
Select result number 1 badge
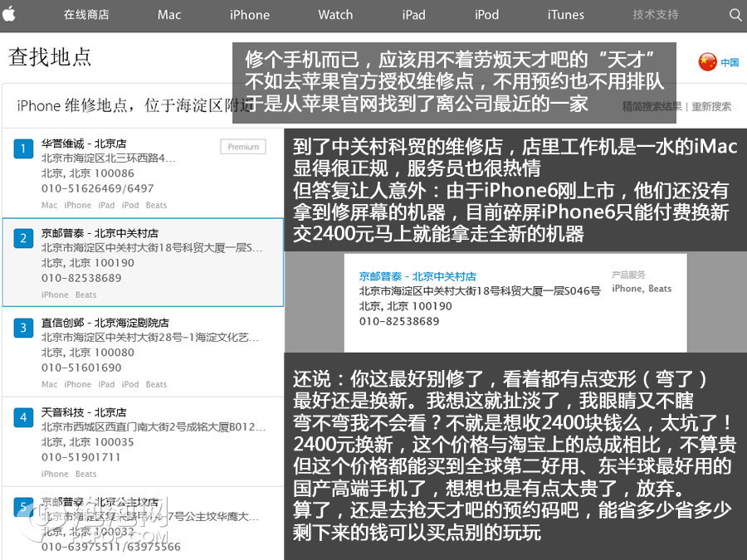[23, 149]
